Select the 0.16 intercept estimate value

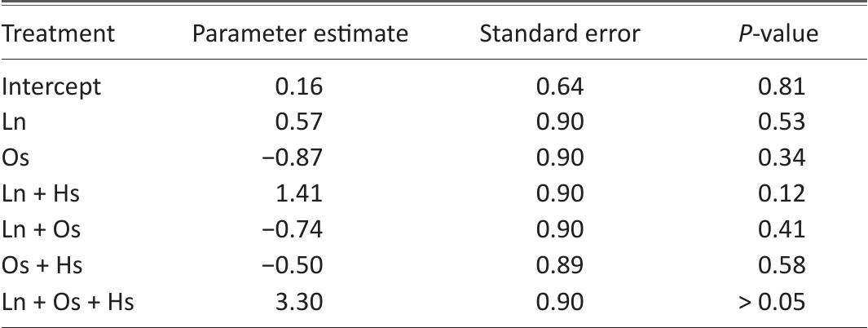coord(299,86)
